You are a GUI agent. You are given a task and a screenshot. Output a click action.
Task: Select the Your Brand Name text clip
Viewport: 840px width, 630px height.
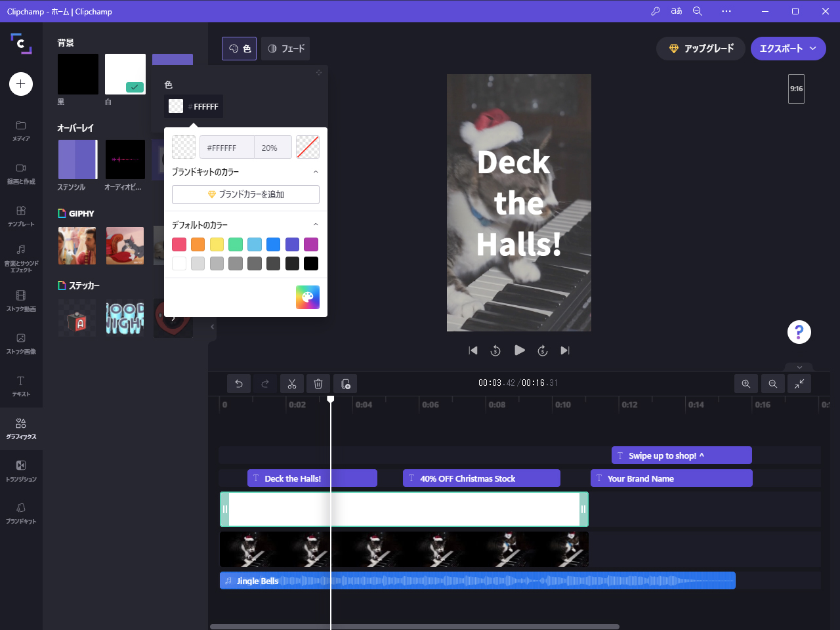click(x=671, y=478)
